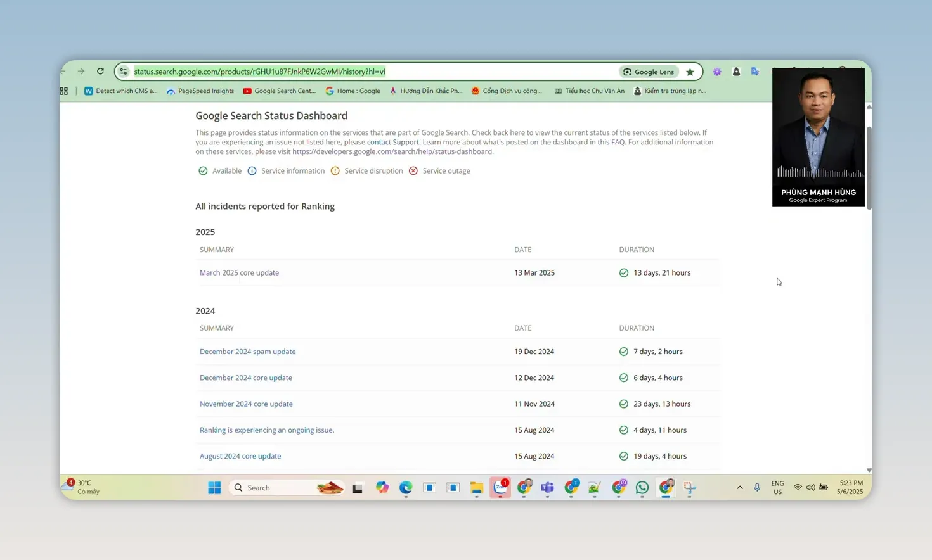
Task: Launch Copilot from the taskbar
Action: (x=382, y=488)
